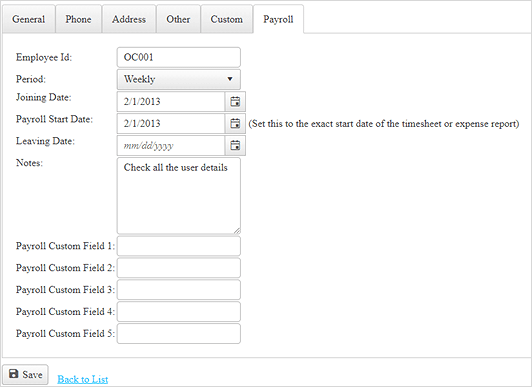The width and height of the screenshot is (532, 387).
Task: Click the "Notes:" label
Action: pos(29,163)
